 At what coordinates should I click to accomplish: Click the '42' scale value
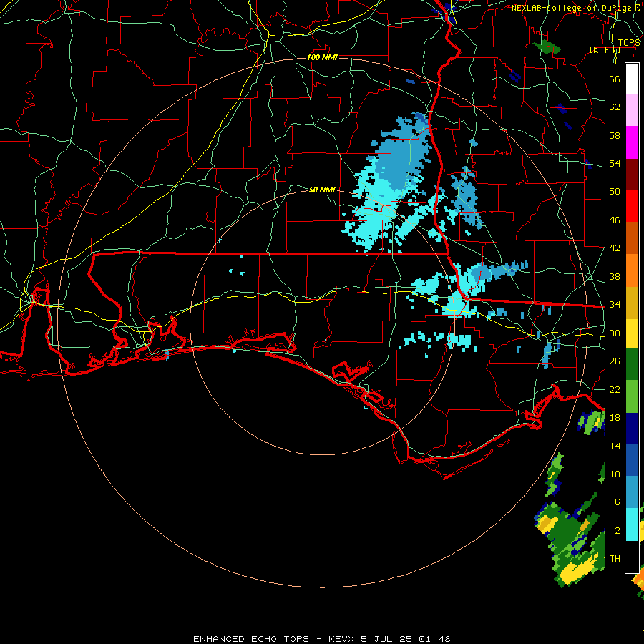[x=615, y=248]
